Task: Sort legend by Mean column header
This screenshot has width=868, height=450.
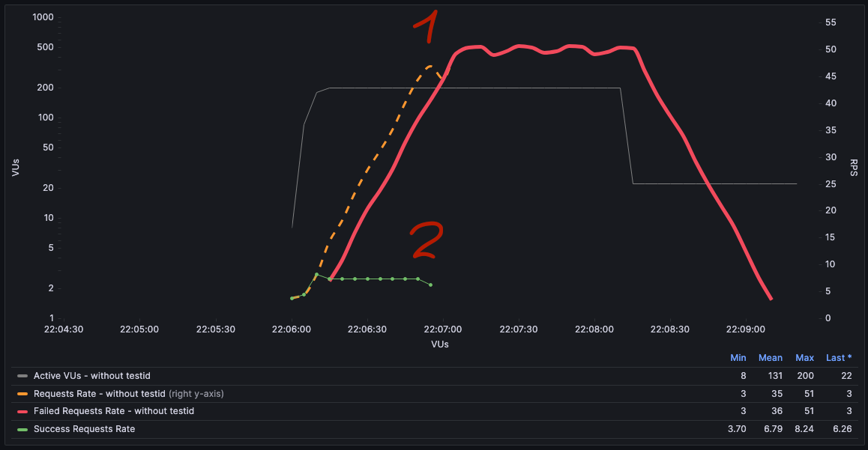Action: click(770, 358)
